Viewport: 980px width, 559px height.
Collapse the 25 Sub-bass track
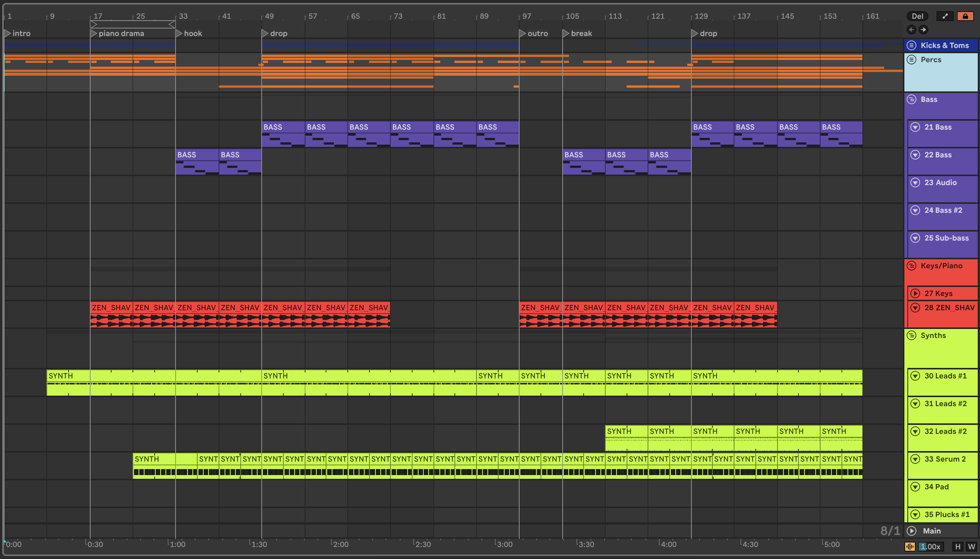[x=915, y=238]
